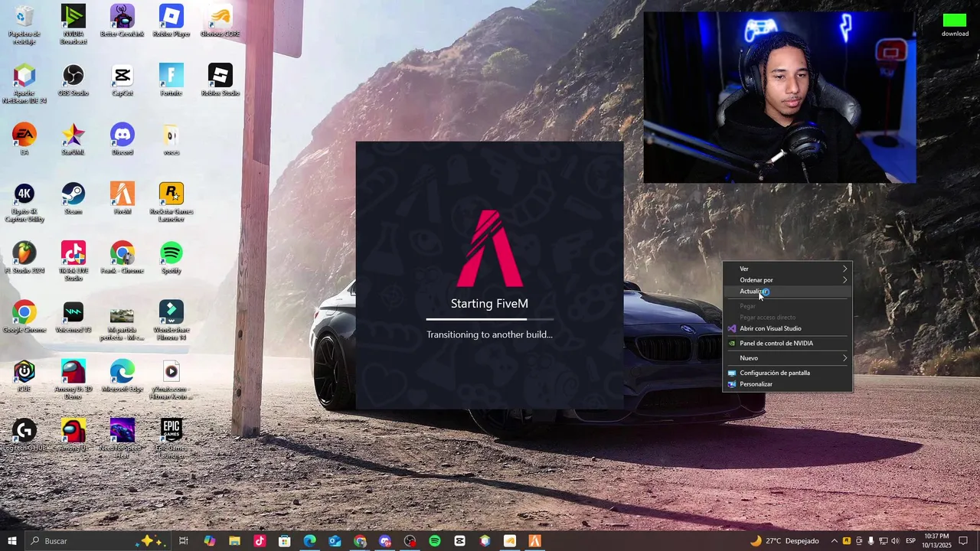Screen dimensions: 980x551
Task: Show hidden system tray icons
Action: click(835, 541)
